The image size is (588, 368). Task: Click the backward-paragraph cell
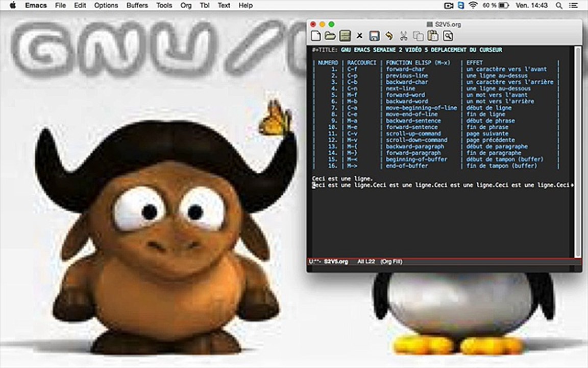pyautogui.click(x=415, y=147)
